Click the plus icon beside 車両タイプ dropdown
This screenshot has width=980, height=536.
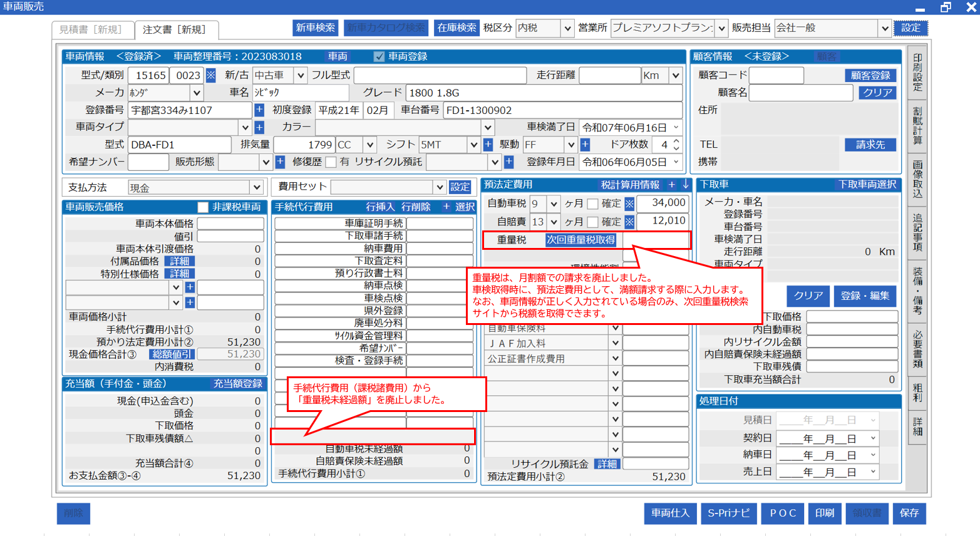click(259, 128)
